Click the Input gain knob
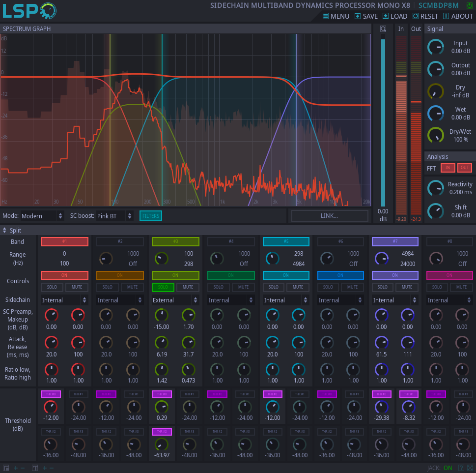Screen dimensions: 476x473 pos(436,47)
